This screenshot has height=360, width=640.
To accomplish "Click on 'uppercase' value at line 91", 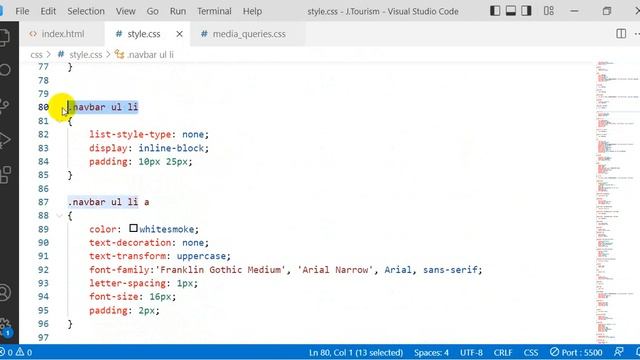I will click(x=201, y=256).
